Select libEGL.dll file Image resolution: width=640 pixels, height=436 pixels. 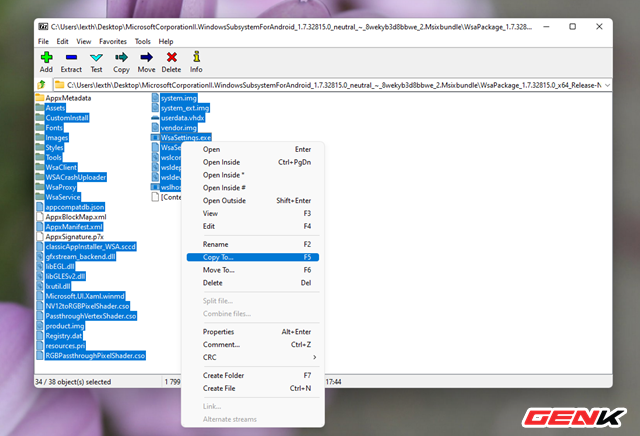tap(60, 267)
